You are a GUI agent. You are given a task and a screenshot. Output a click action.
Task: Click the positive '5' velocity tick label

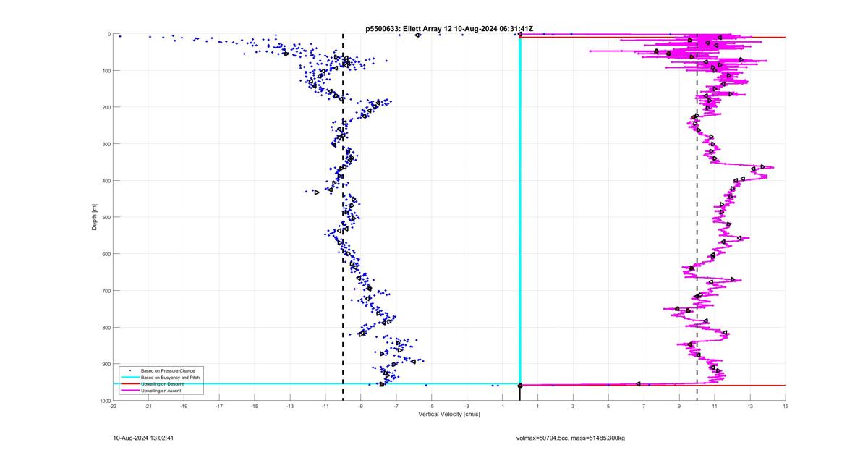pos(609,407)
